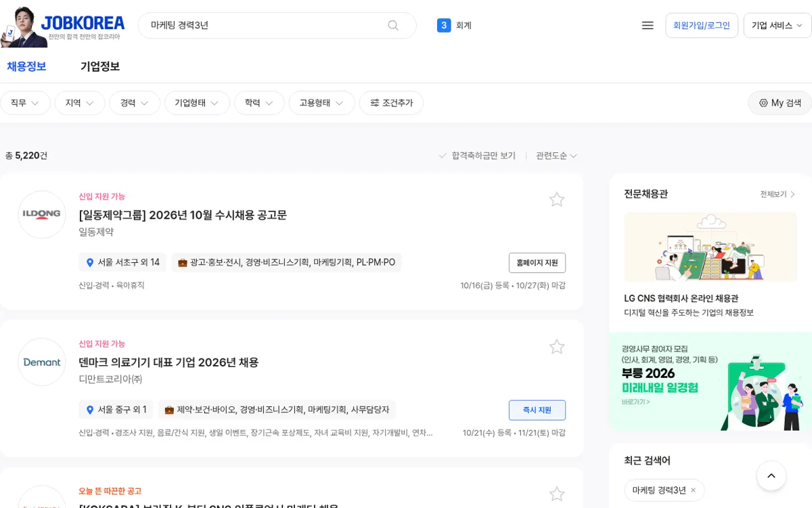Click 전체보기 link in 전문채용관
Viewport: 812px width, 508px height.
[x=777, y=194]
